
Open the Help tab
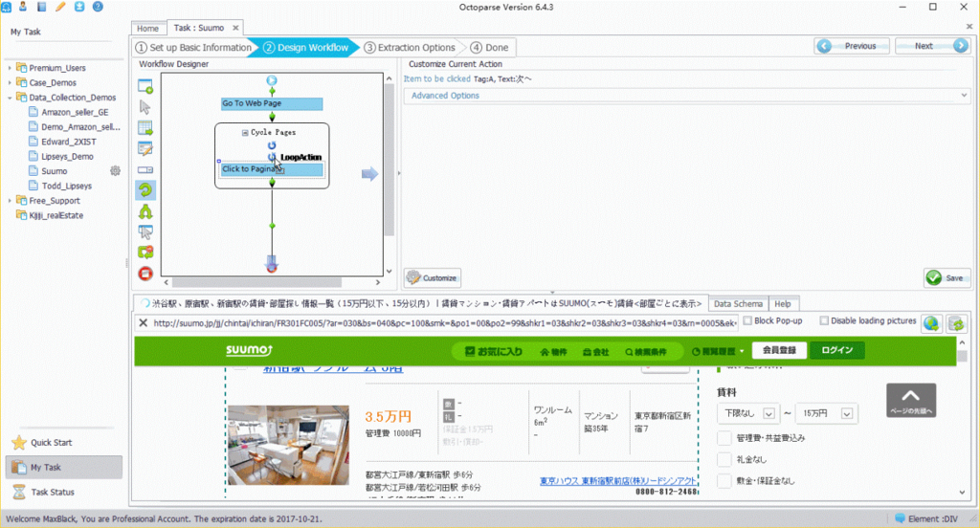(x=783, y=303)
